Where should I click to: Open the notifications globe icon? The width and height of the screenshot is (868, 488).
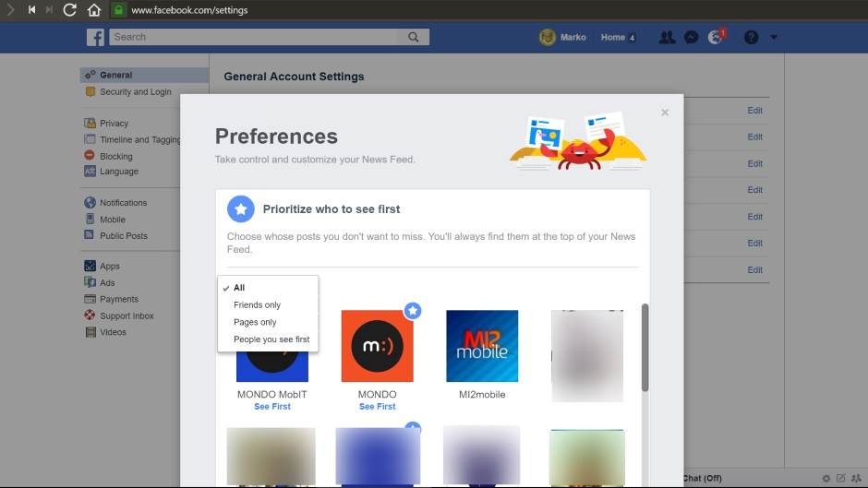click(715, 38)
